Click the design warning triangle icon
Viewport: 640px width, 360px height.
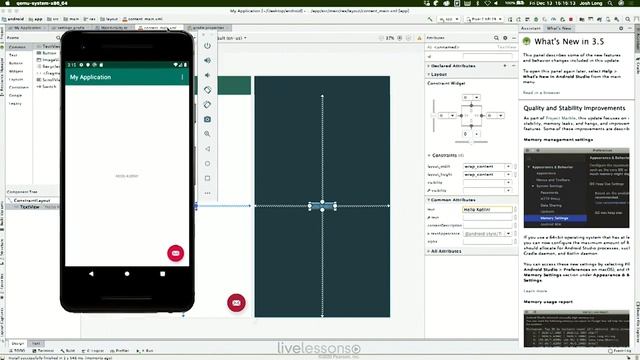pyautogui.click(x=419, y=38)
